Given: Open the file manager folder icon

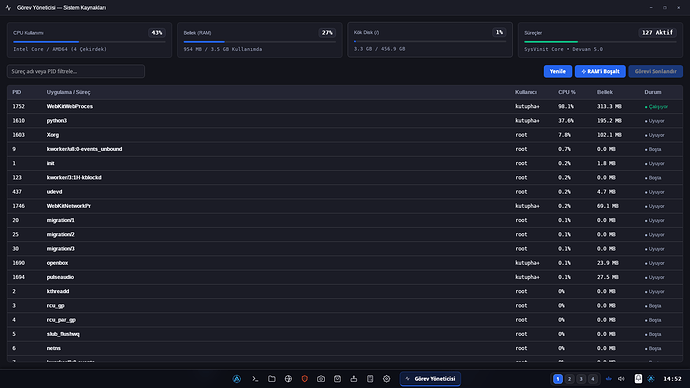Looking at the screenshot, I should point(272,379).
